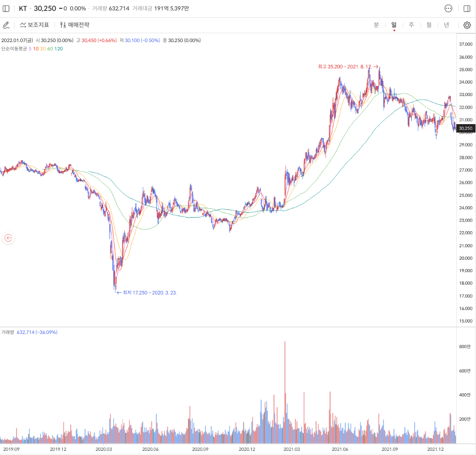Select the 20-day moving average color label
This screenshot has width=476, height=455.
(43, 49)
